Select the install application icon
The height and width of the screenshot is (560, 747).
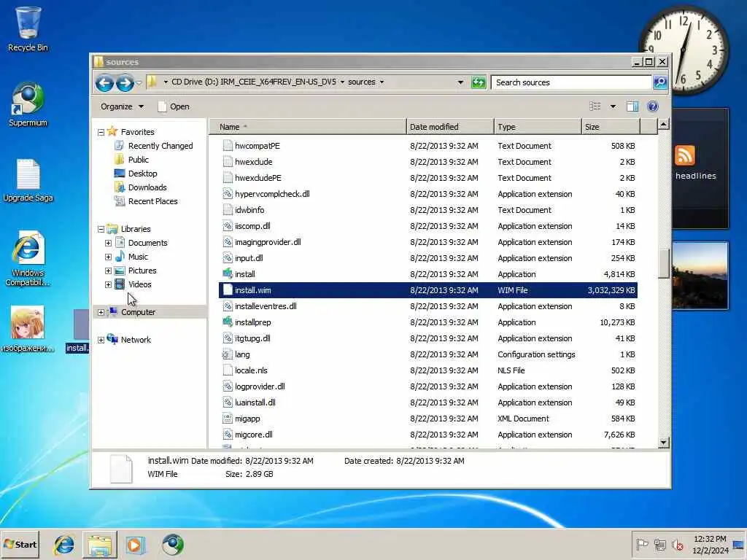(228, 274)
